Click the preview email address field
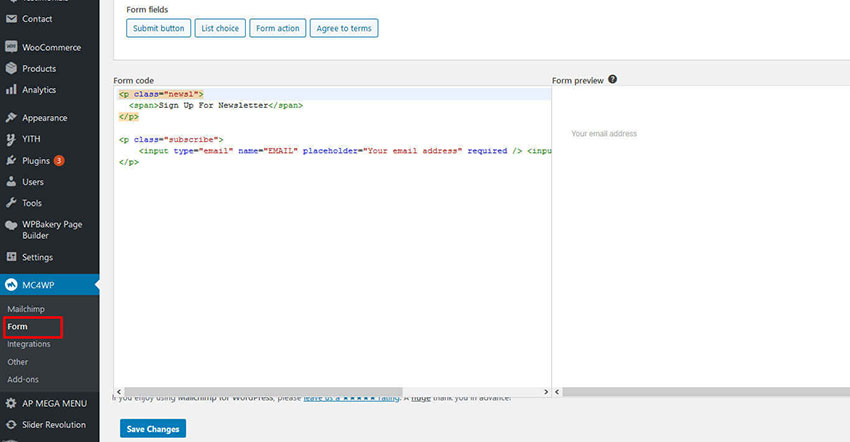This screenshot has width=850, height=442. 604,134
